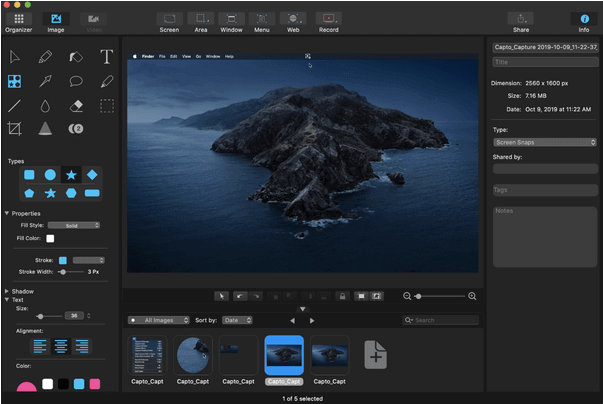Select the Crop tool
Screen dimensions: 603x404
14,129
